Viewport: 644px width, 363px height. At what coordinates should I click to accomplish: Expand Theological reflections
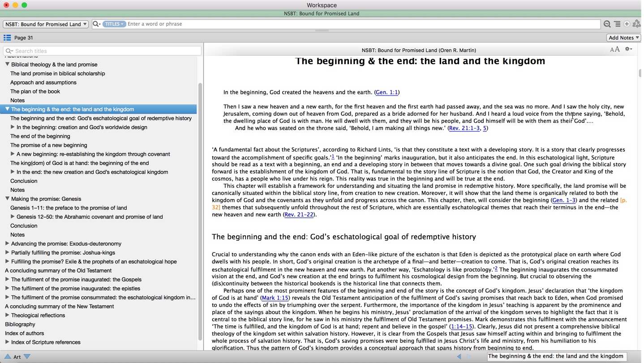(x=7, y=315)
